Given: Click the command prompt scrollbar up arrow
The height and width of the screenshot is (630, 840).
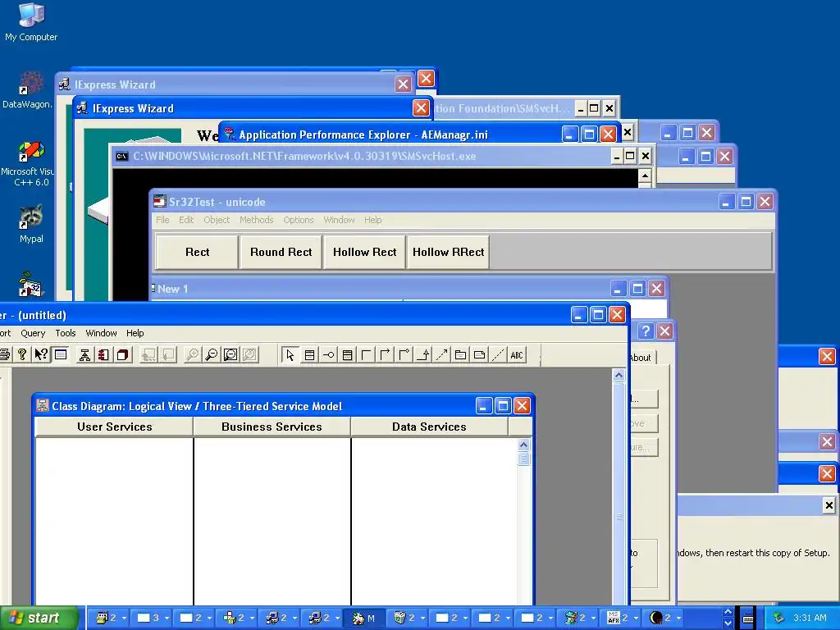Looking at the screenshot, I should pos(645,176).
